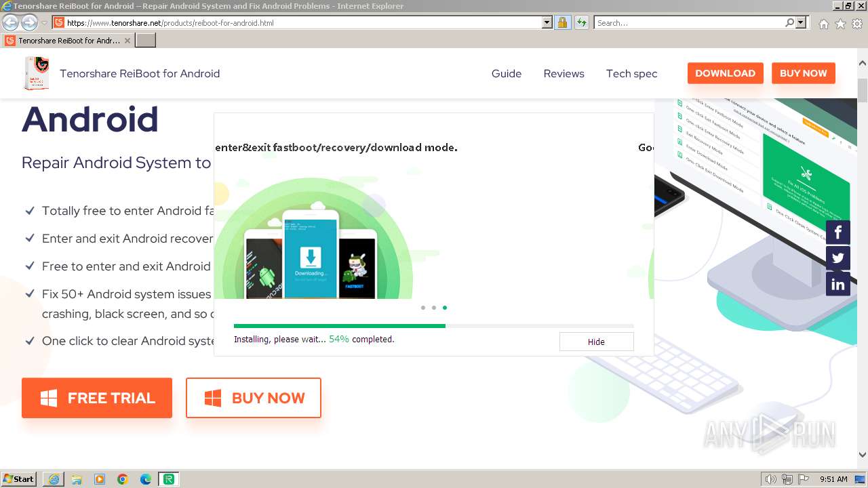Click the header BUY NOW button
The height and width of the screenshot is (488, 868).
803,73
